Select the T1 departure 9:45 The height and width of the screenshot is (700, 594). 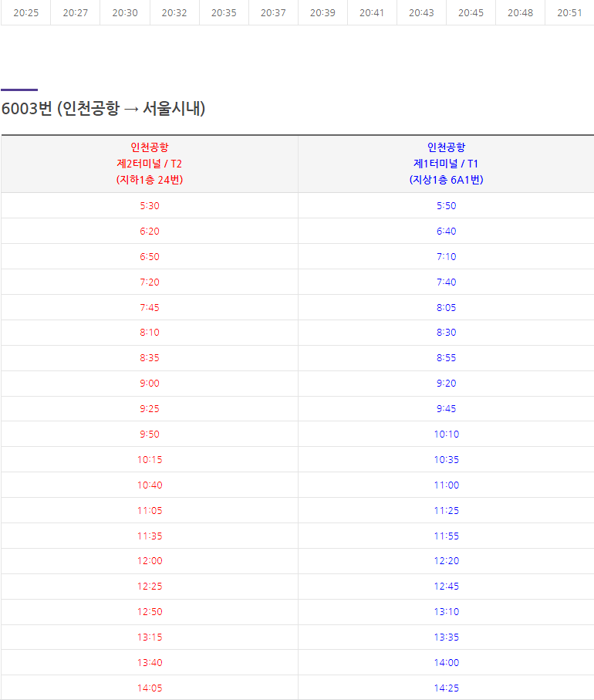click(447, 408)
